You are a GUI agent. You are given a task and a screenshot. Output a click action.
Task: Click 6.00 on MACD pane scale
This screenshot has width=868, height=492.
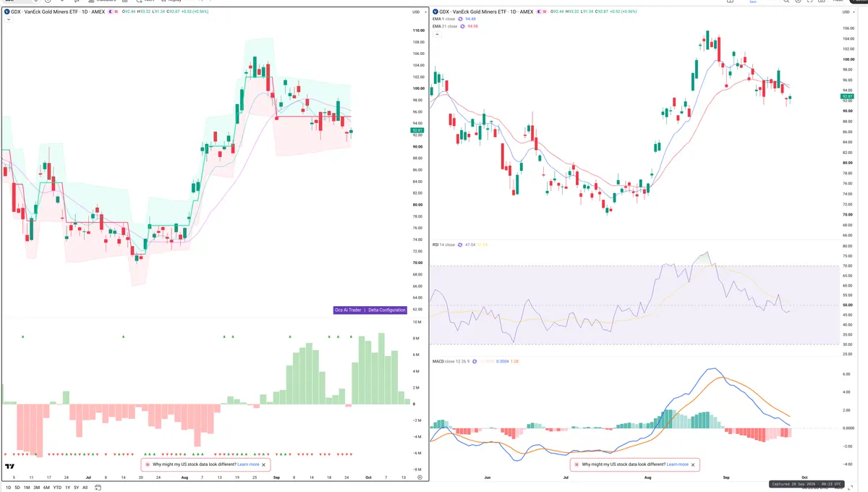pos(846,374)
